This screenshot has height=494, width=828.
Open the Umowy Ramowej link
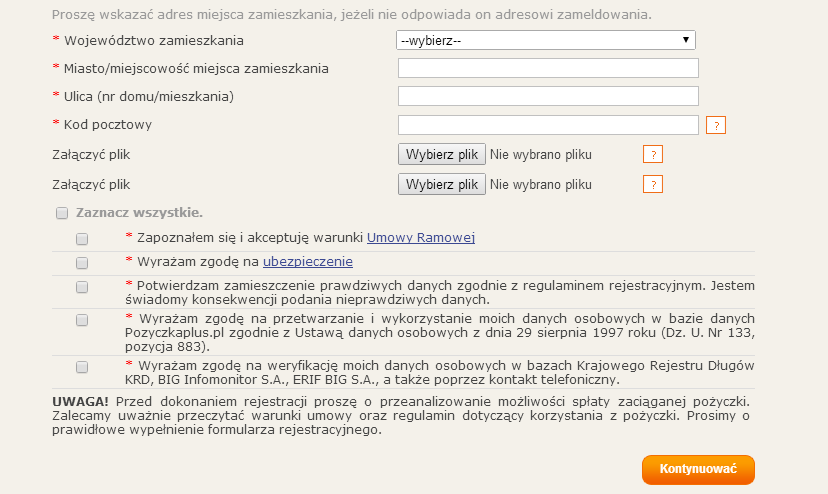point(421,238)
